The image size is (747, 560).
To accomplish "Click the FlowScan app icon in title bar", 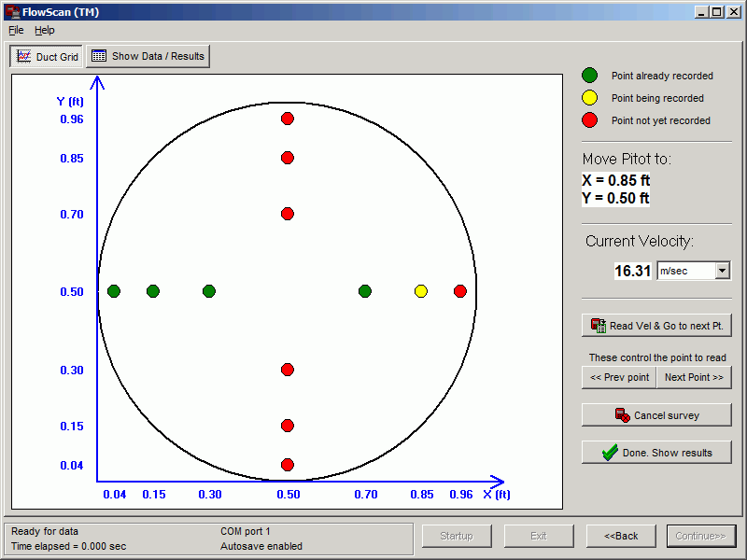I will [x=13, y=12].
